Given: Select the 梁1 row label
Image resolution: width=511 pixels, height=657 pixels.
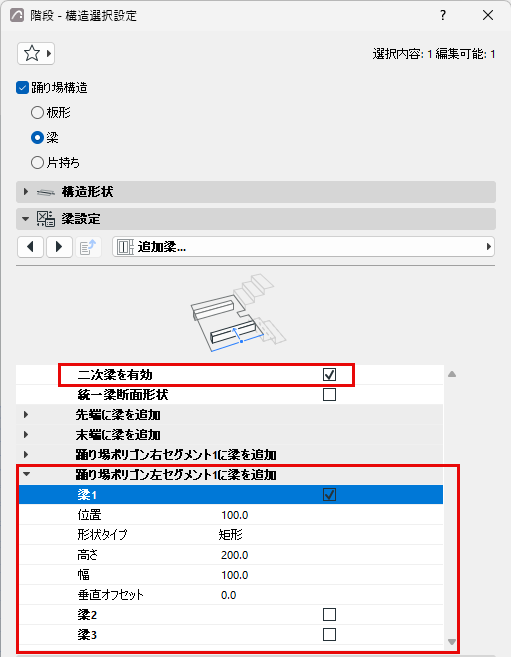Looking at the screenshot, I should [87, 495].
